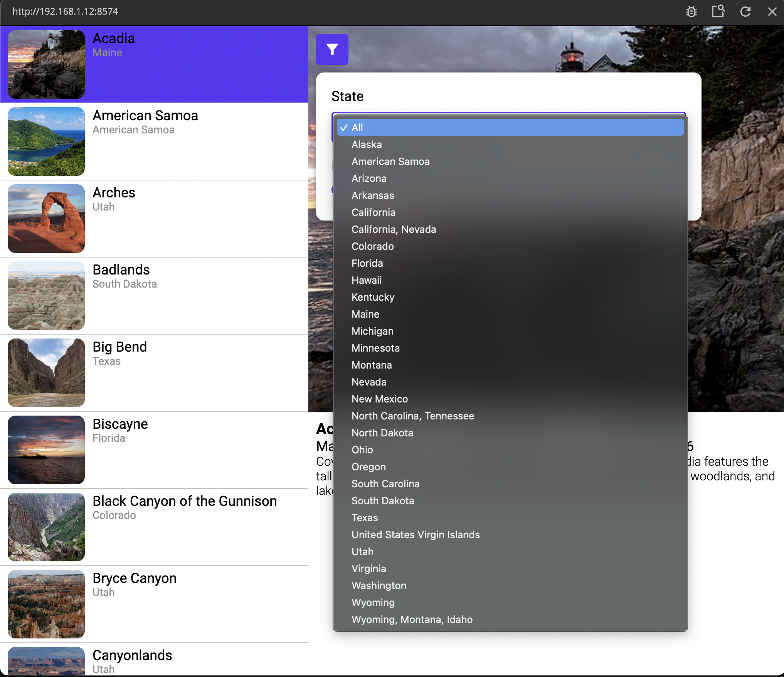The height and width of the screenshot is (677, 784).
Task: Open Black Canyon of the Gunnison entry
Action: (154, 527)
